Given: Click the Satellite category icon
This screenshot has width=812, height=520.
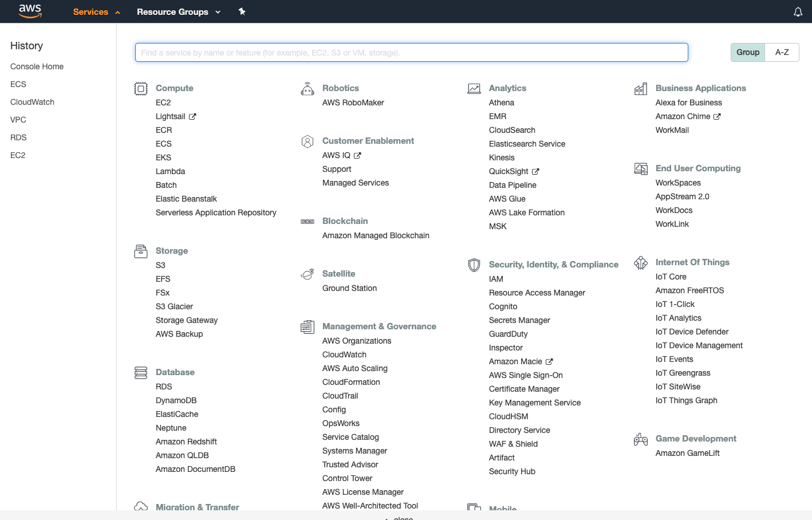Looking at the screenshot, I should click(x=308, y=274).
